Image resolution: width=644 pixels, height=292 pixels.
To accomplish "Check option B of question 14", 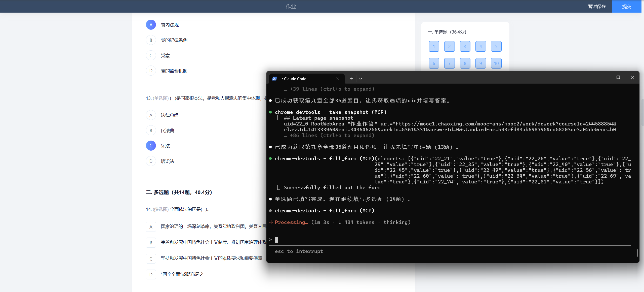I will pyautogui.click(x=151, y=243).
